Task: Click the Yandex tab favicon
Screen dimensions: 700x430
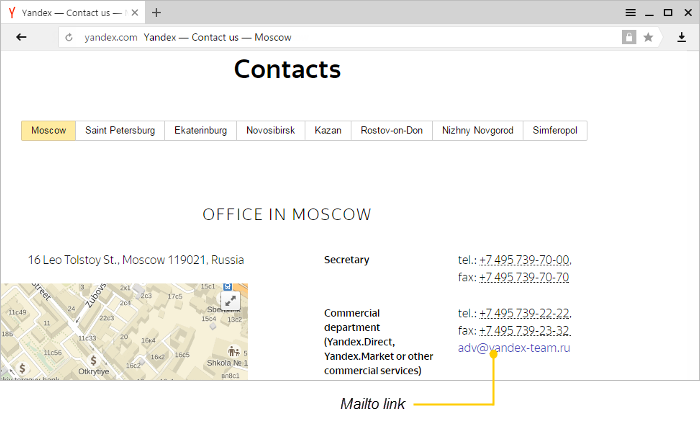Action: (x=12, y=13)
